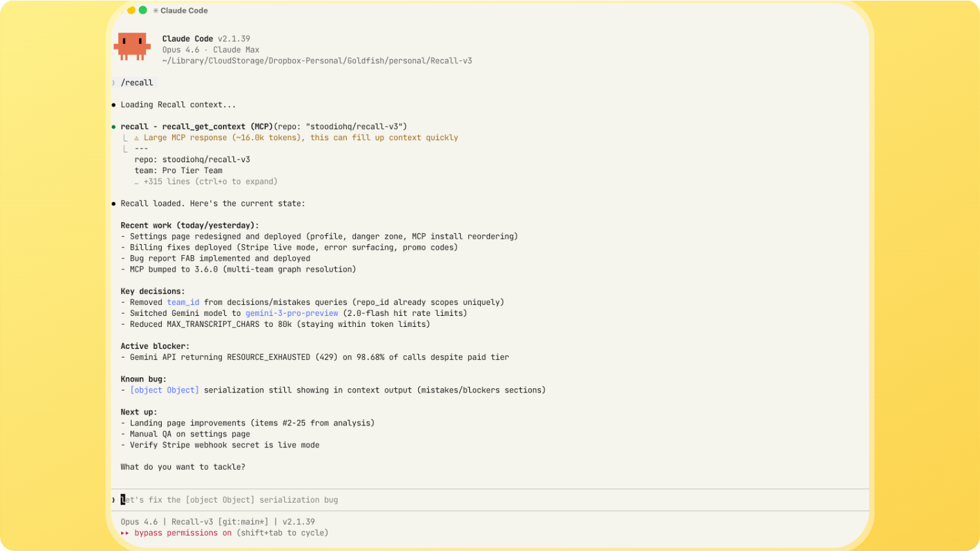This screenshot has width=980, height=551.
Task: Click the 'Opus 4.6 · Claude Max' line
Action: [x=211, y=50]
